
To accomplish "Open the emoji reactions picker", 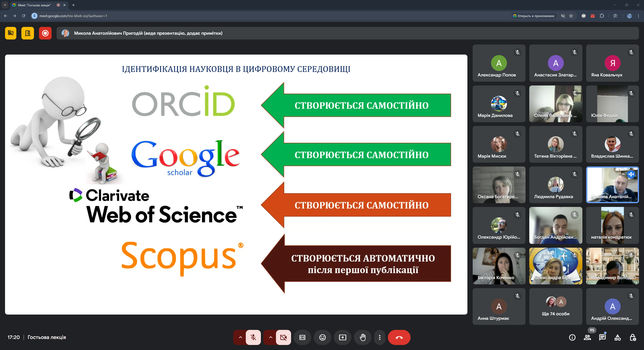I will pos(323,337).
